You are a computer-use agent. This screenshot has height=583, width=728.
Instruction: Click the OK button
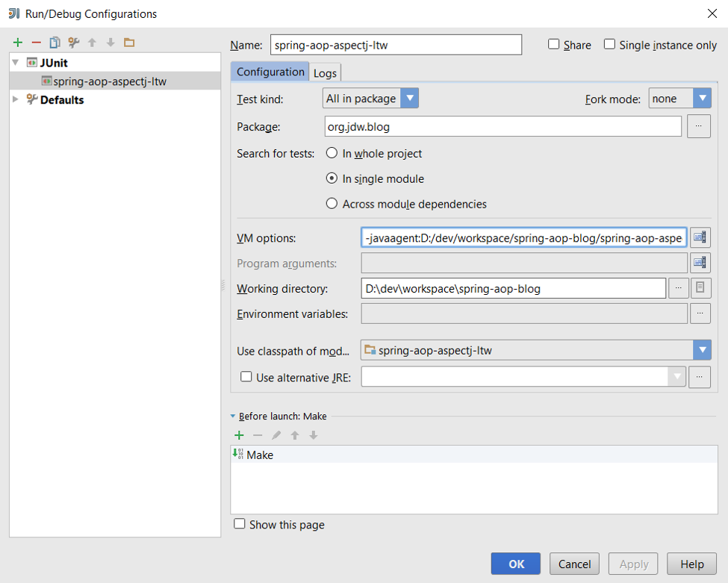pyautogui.click(x=516, y=564)
